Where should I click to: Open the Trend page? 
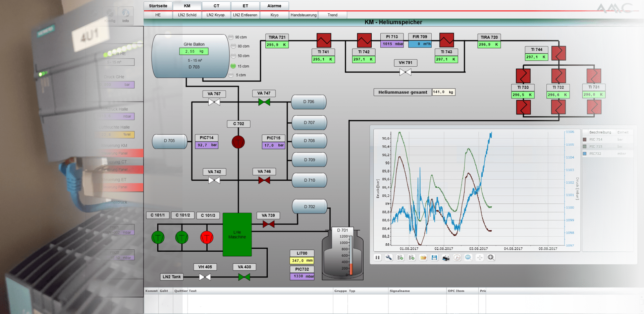[332, 15]
